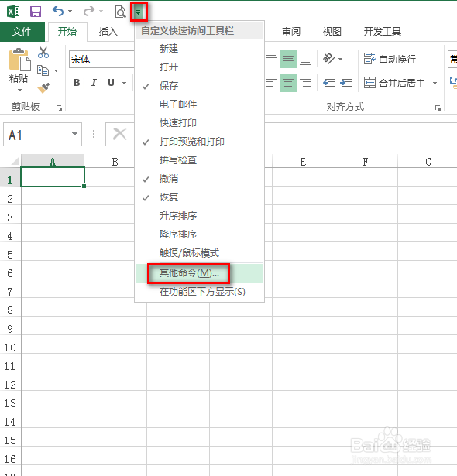
Task: Uncheck 保存 in the toolbar menu
Action: coord(199,86)
